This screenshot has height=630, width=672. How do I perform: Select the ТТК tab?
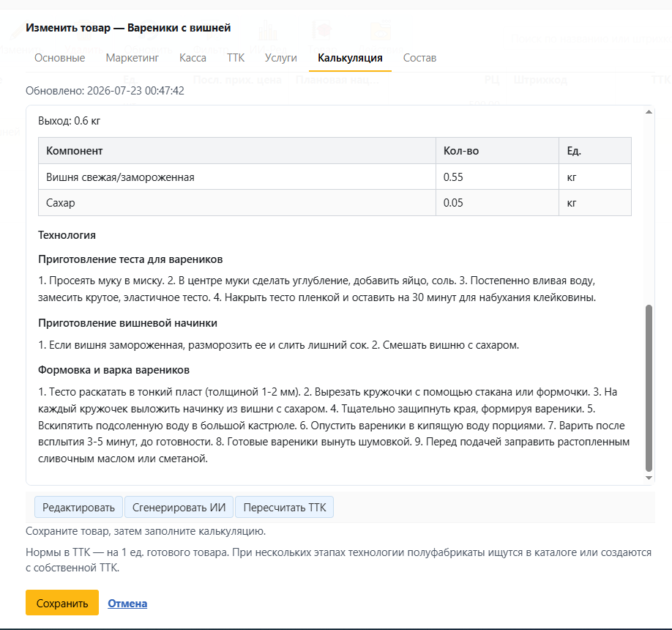[x=235, y=58]
